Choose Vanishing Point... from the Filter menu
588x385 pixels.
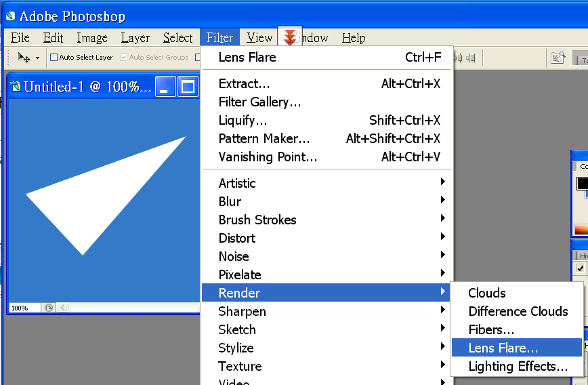click(327, 157)
